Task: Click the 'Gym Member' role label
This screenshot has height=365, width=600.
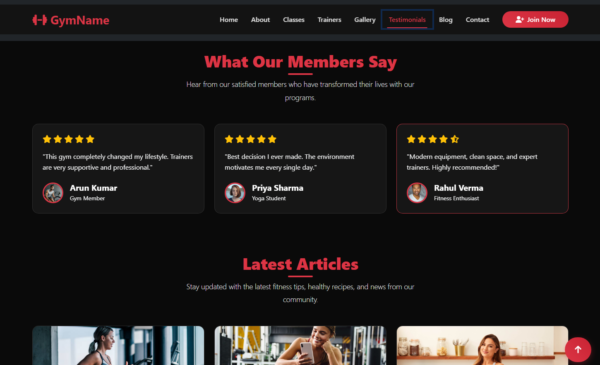Action: click(x=87, y=198)
